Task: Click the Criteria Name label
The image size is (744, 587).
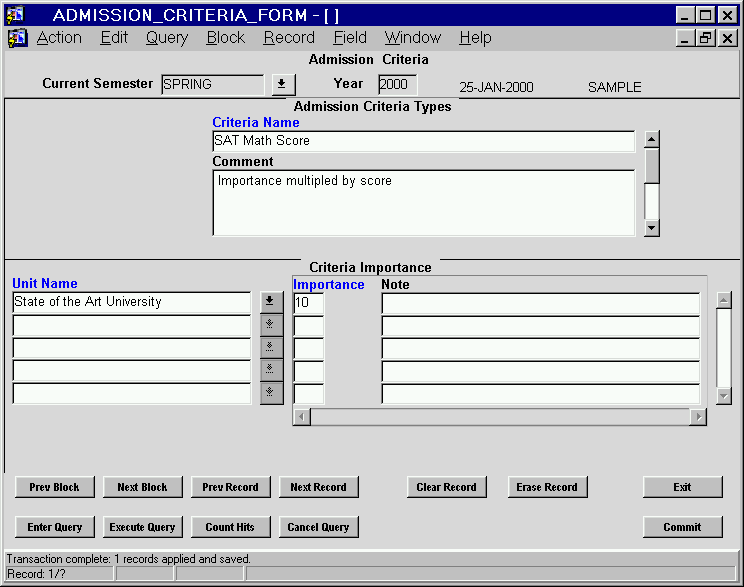Action: pyautogui.click(x=256, y=122)
